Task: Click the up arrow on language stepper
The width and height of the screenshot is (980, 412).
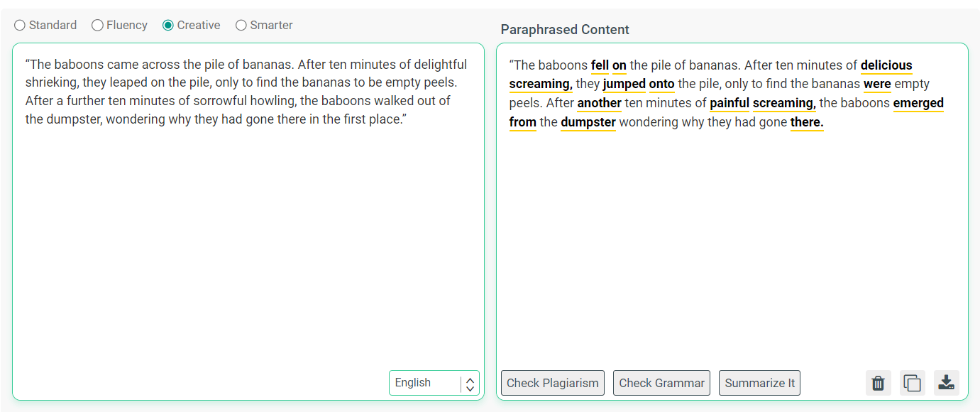Action: pos(470,379)
